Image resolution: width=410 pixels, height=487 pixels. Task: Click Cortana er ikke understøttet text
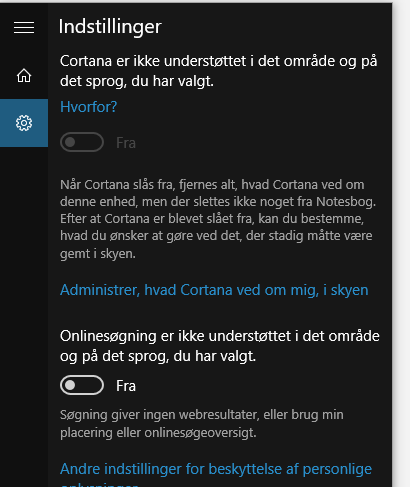click(x=219, y=71)
